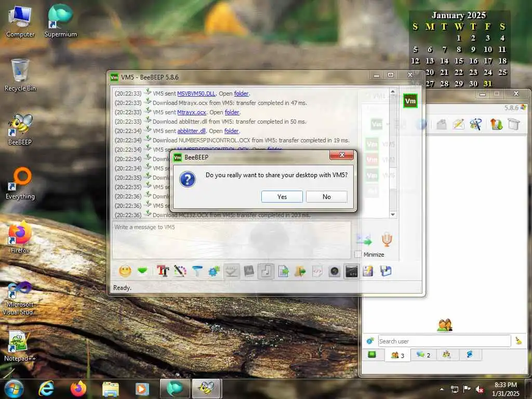Viewport: 532px width, 399px height.
Task: Toggle the beep sound note button
Action: 266,271
